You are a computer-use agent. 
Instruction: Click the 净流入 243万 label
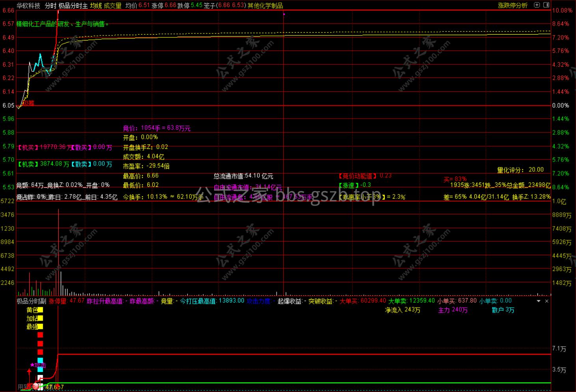pos(402,310)
